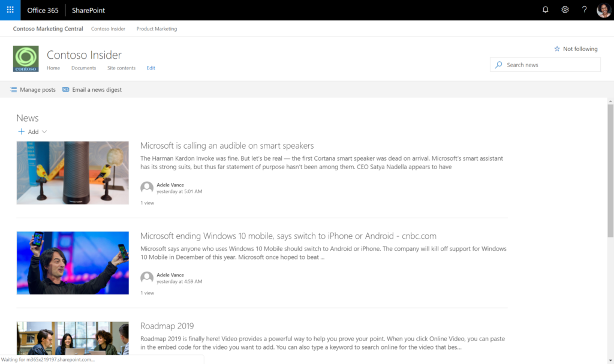Image resolution: width=614 pixels, height=364 pixels.
Task: Open the Roadmap 2019 article title
Action: pos(167,326)
